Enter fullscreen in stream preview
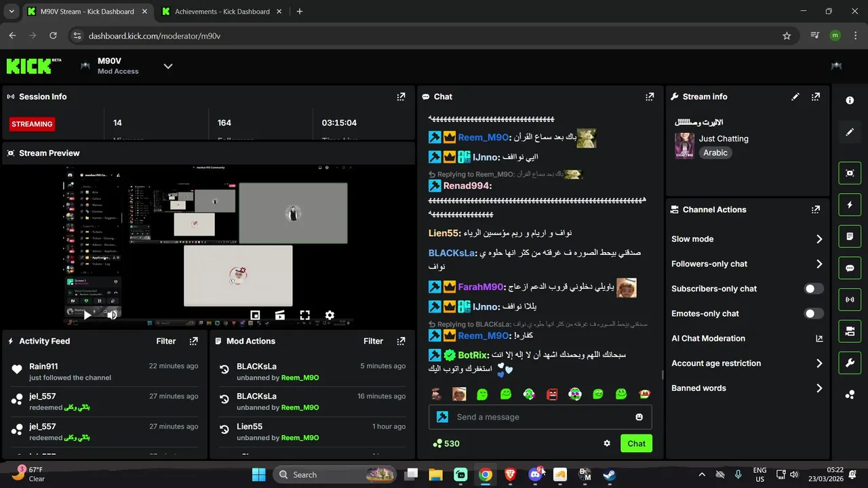The image size is (868, 488). pos(304,315)
